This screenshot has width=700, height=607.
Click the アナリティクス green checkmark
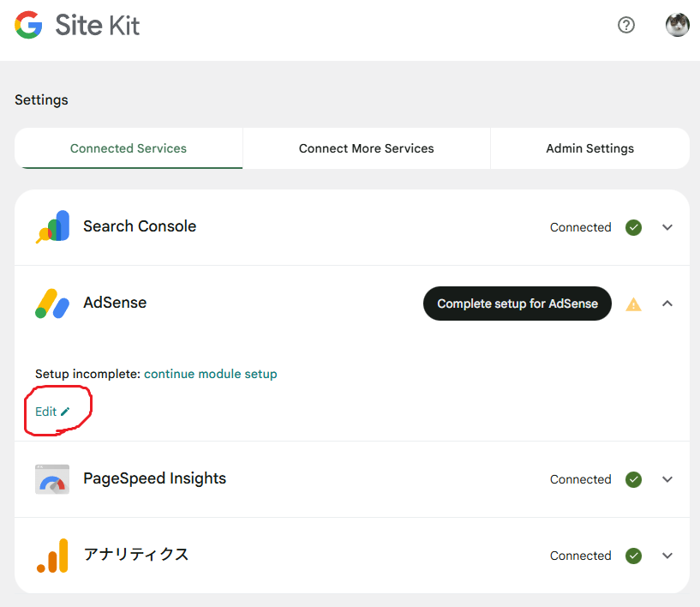[633, 556]
